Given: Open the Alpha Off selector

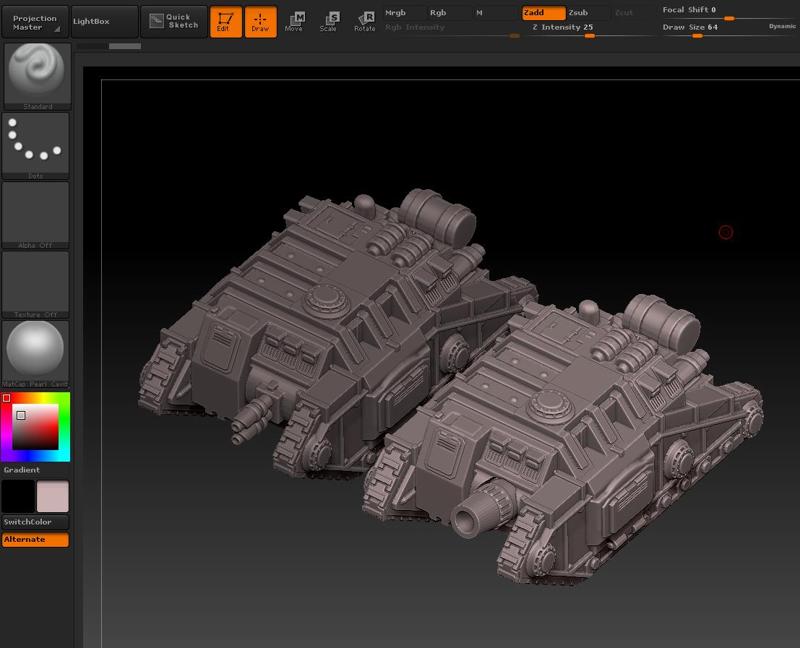Looking at the screenshot, I should pyautogui.click(x=36, y=213).
